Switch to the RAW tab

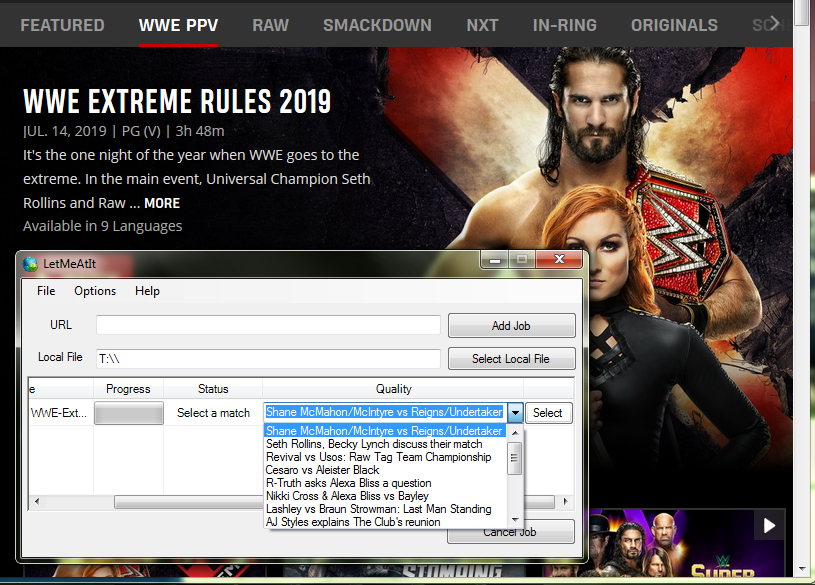270,25
